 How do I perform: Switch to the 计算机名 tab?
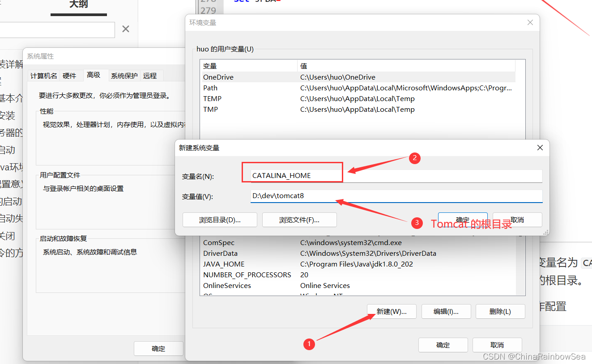(43, 76)
